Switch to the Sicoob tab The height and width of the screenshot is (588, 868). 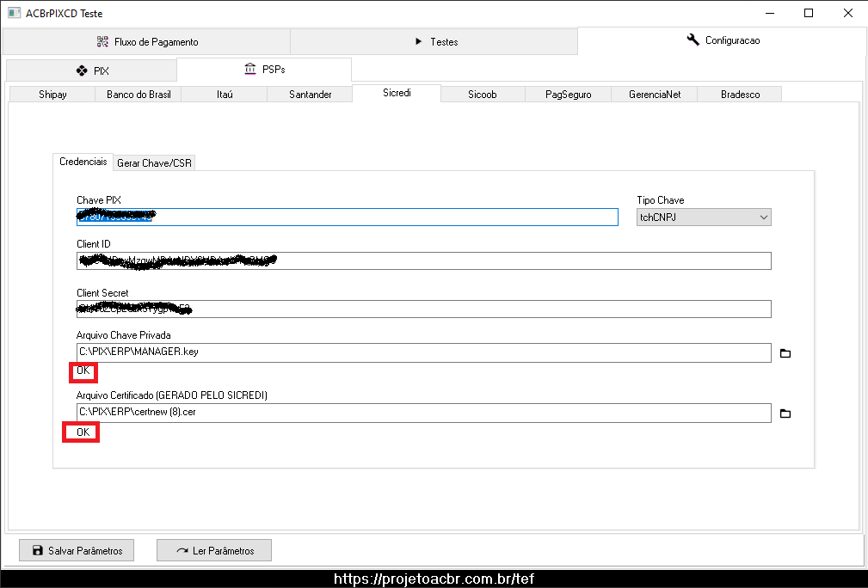(482, 95)
